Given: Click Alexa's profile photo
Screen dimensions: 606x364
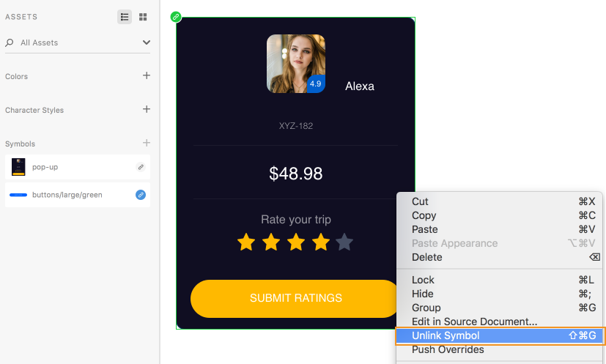Looking at the screenshot, I should pos(292,64).
